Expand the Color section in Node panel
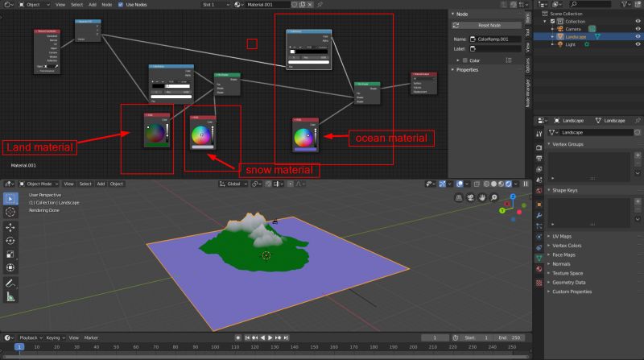This screenshot has width=644, height=360. pyautogui.click(x=458, y=60)
